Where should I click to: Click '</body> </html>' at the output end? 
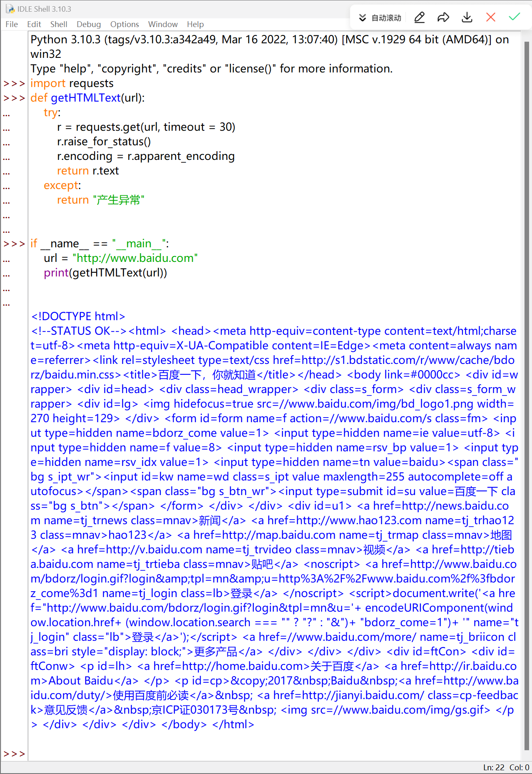click(x=208, y=724)
